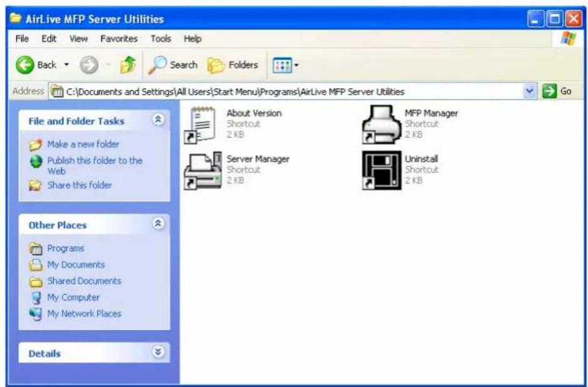
Task: Select the MFP Manager printer icon
Action: point(382,125)
